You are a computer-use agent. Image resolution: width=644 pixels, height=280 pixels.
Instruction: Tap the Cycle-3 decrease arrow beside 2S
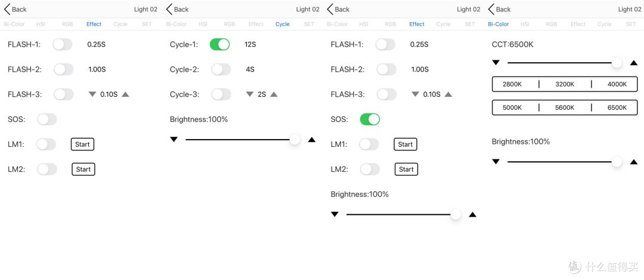click(x=250, y=94)
